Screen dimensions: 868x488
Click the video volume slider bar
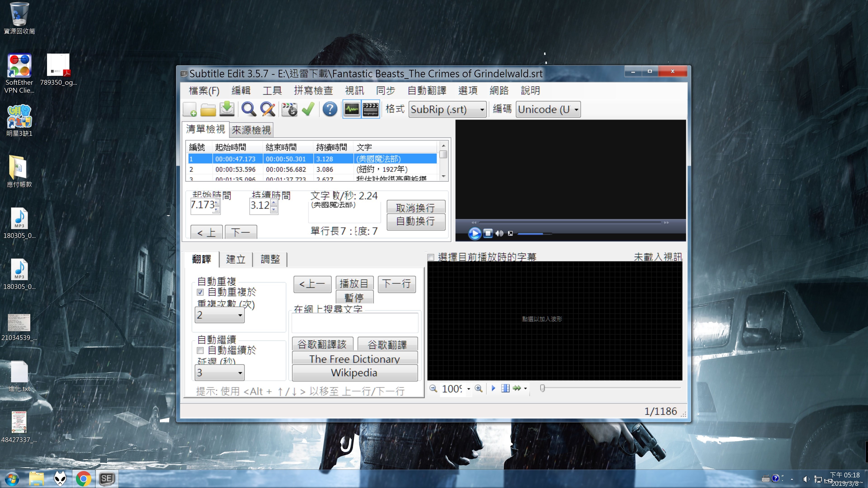click(534, 234)
